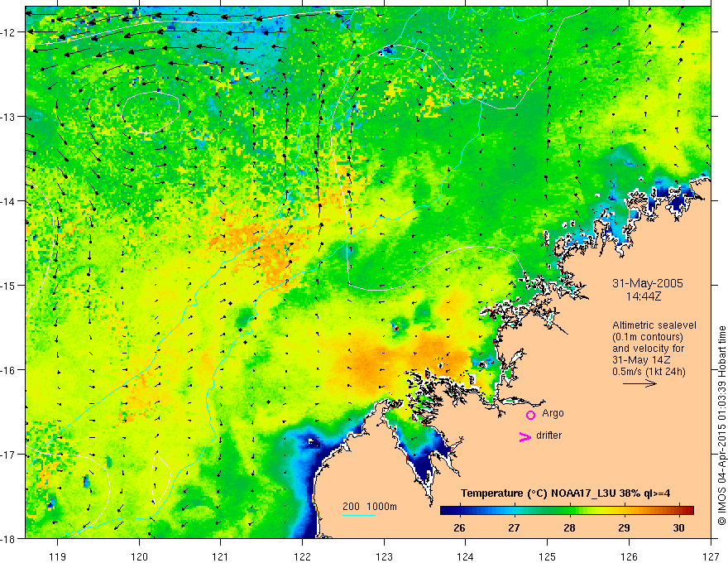This screenshot has height=563, width=728.
Task: Click the 30 label under color bar
Action: [679, 527]
